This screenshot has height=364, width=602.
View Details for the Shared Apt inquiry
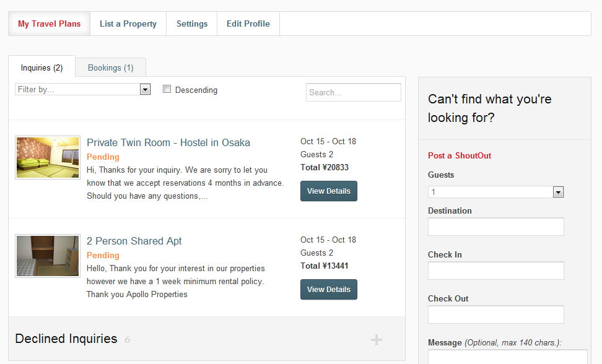[x=329, y=290]
